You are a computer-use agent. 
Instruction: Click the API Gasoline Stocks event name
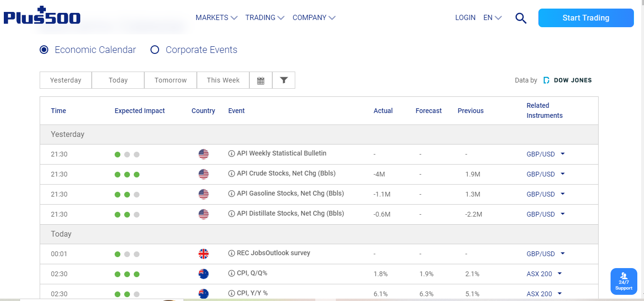(x=290, y=194)
